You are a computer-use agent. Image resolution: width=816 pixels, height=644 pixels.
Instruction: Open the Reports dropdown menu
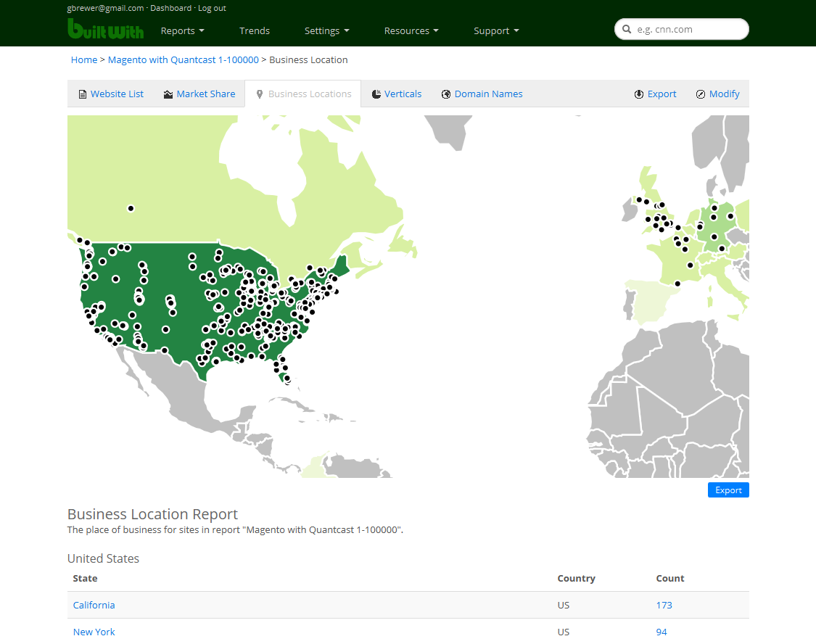point(182,30)
